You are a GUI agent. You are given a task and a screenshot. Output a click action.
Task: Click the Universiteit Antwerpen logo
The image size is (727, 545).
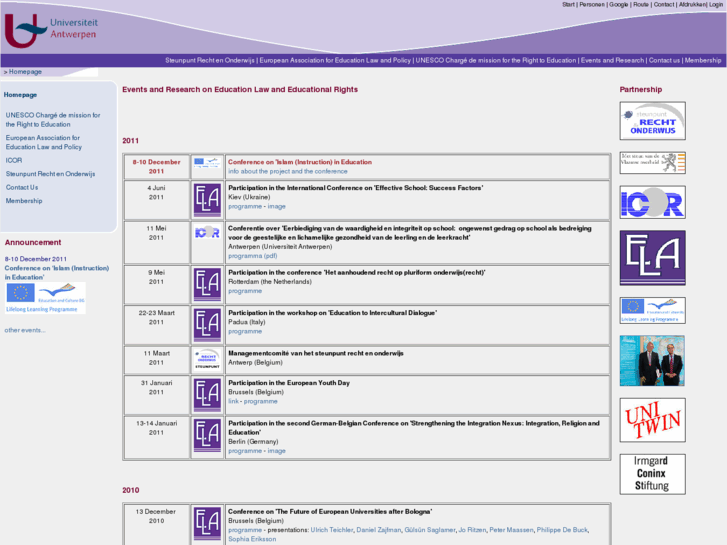pyautogui.click(x=51, y=30)
